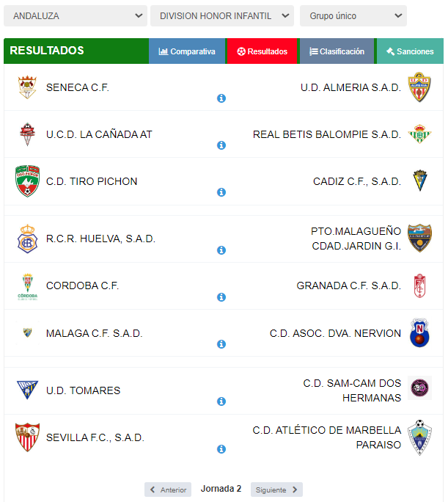Click the Siguiente jornada button
Viewport: 448px width, 502px height.
coord(276,490)
